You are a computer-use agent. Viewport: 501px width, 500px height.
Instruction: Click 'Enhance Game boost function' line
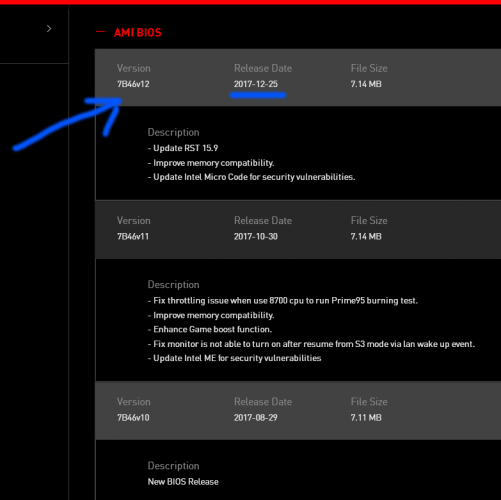click(x=210, y=329)
